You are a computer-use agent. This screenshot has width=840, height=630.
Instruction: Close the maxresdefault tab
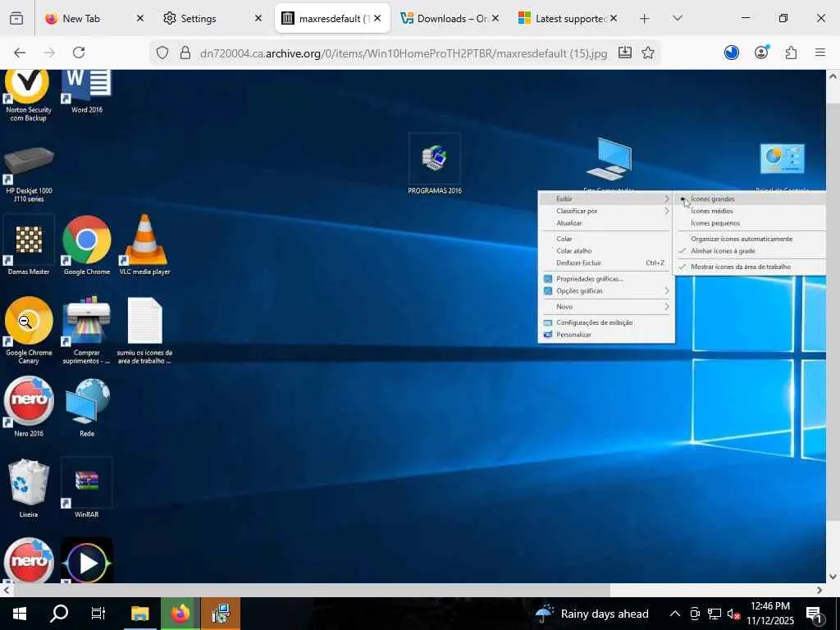click(x=377, y=18)
